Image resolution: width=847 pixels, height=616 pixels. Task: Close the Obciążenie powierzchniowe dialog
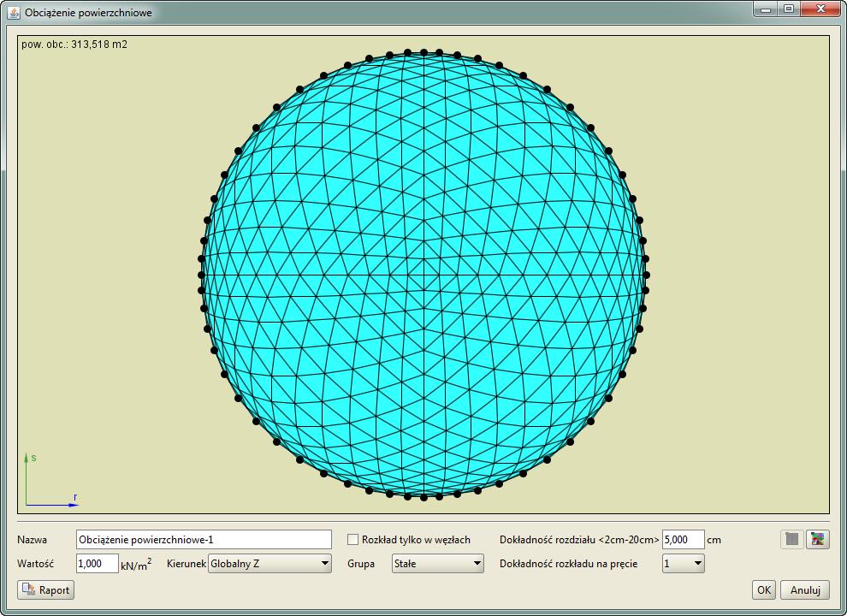820,9
